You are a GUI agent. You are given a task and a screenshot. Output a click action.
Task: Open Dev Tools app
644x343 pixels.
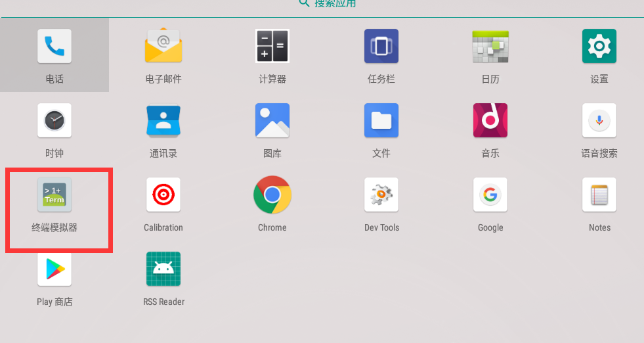(381, 195)
